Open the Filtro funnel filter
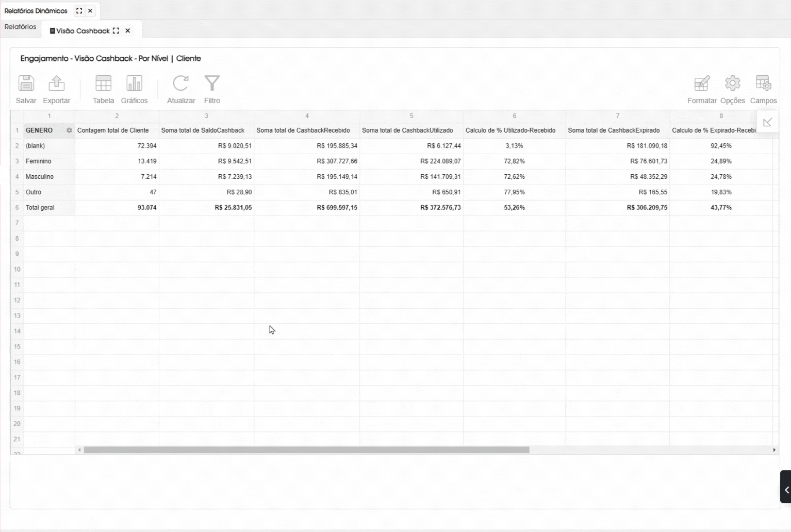791x532 pixels. 212,84
